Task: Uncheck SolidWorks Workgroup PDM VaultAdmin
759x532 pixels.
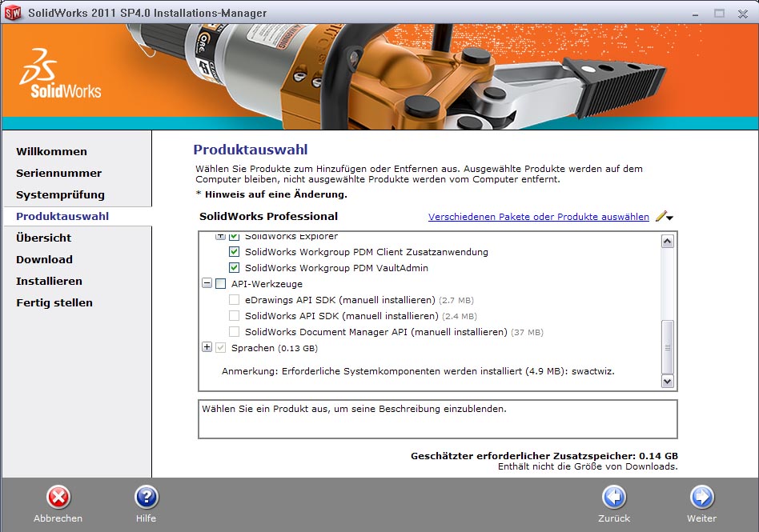Action: pyautogui.click(x=235, y=267)
